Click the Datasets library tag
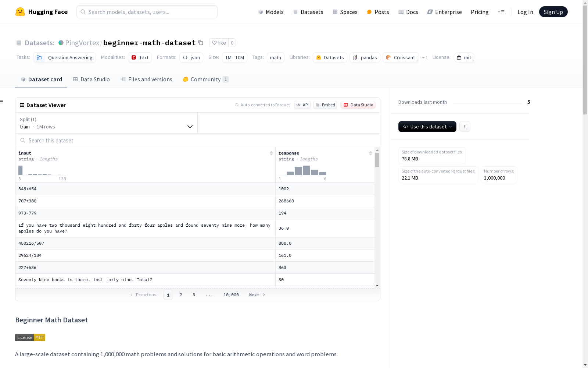Screen dimensions: 588x368 [x=330, y=57]
